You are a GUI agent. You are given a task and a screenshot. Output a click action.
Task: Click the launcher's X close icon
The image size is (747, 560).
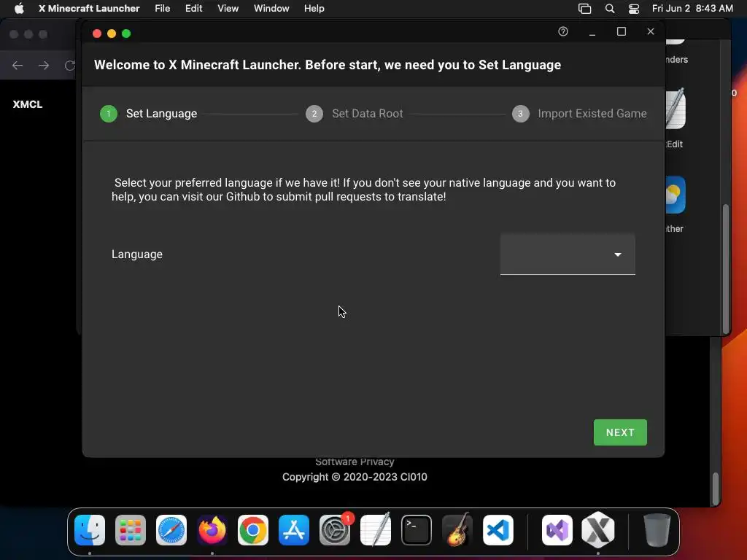pyautogui.click(x=651, y=31)
